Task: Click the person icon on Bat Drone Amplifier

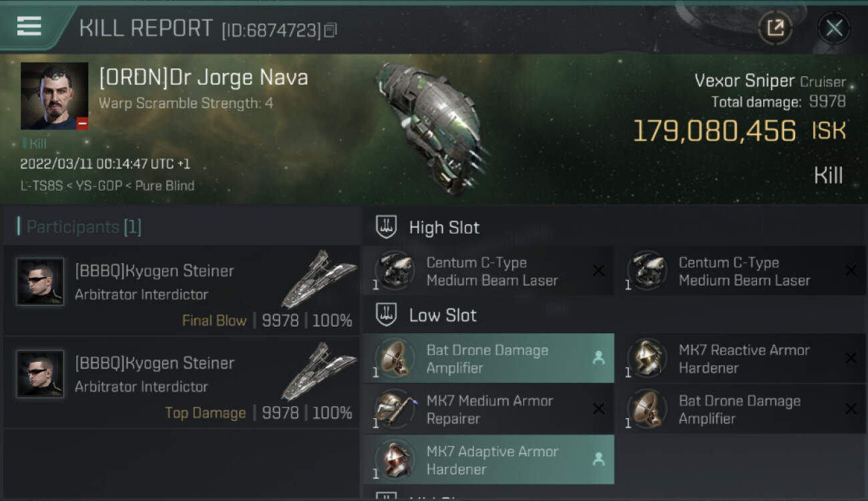Action: 598,358
